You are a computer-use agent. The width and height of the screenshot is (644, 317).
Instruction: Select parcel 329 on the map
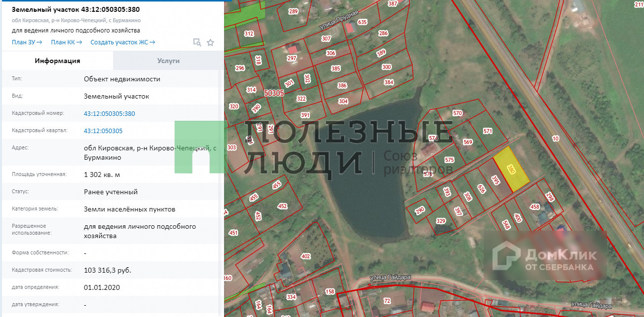(441, 221)
